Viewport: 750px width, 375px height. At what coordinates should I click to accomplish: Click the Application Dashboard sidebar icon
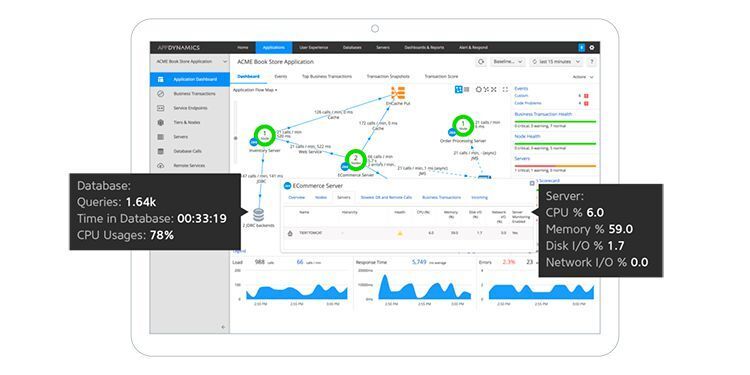click(161, 79)
